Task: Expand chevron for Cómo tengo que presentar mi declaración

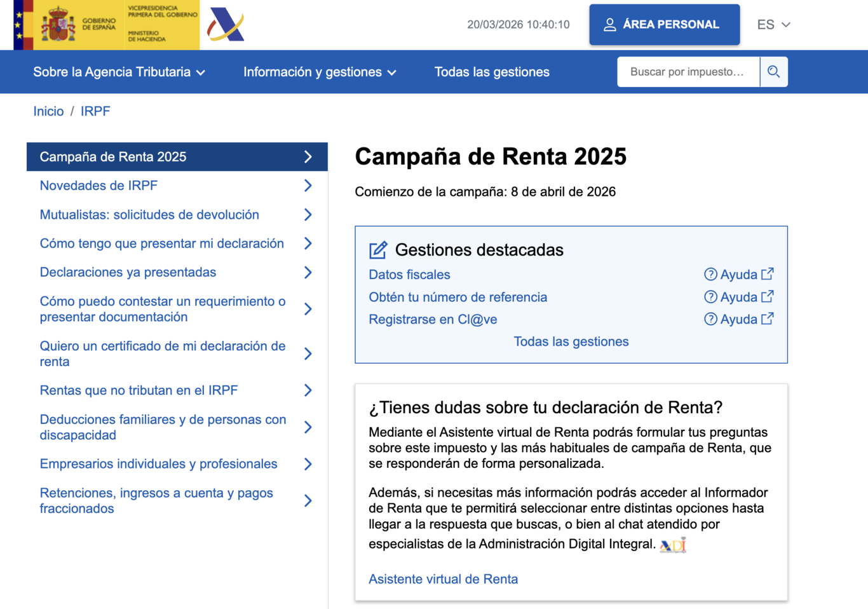Action: click(308, 243)
